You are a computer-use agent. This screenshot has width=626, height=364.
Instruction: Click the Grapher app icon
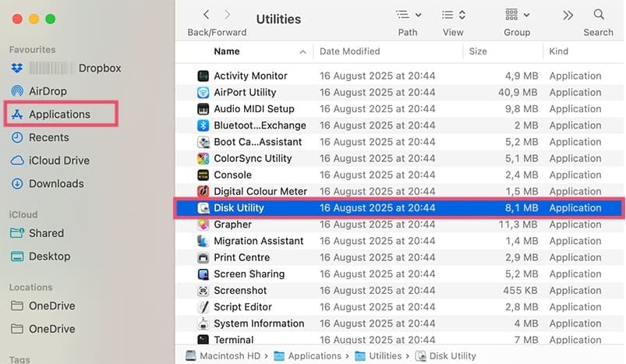203,224
